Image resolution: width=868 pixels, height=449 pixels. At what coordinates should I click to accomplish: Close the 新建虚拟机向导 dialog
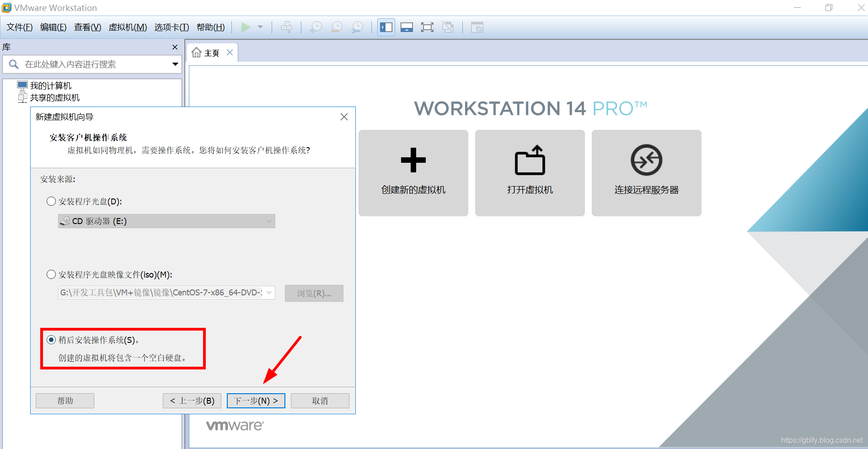[344, 117]
